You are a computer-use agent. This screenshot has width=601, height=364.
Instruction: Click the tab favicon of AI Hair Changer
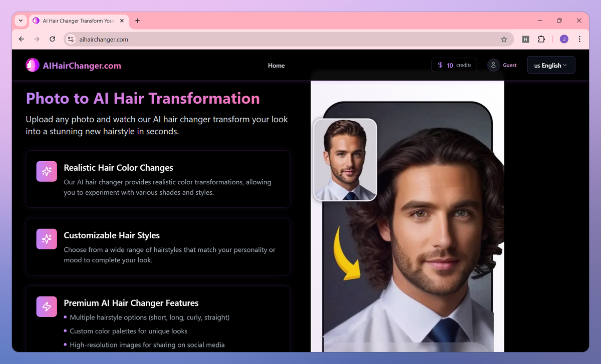point(36,21)
